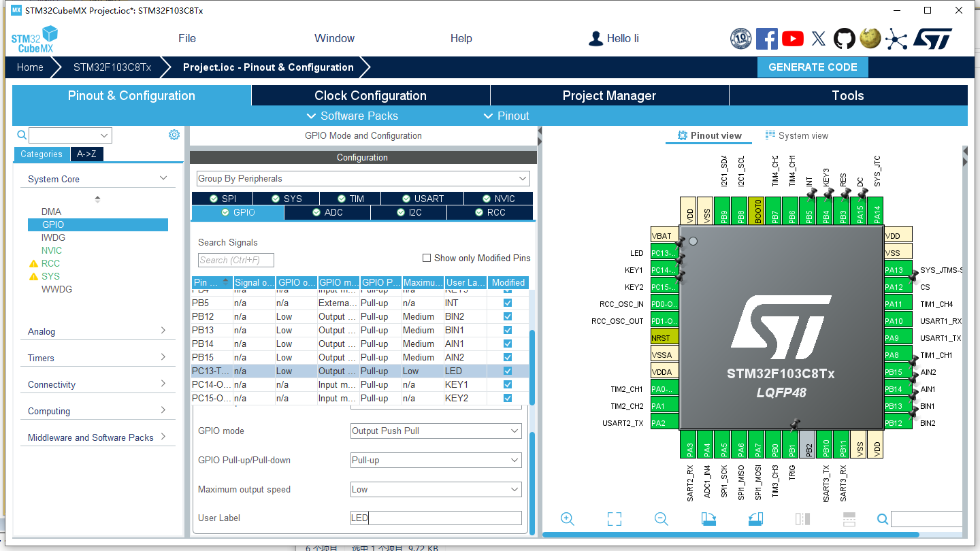This screenshot has height=551, width=980.
Task: Click the BOOT0 pin on the chip
Action: tap(756, 212)
